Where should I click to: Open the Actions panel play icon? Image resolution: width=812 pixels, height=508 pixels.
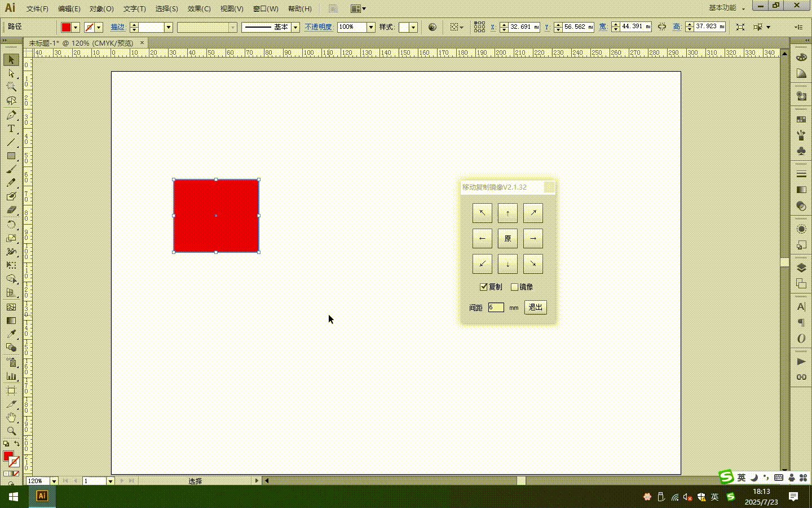tap(801, 361)
